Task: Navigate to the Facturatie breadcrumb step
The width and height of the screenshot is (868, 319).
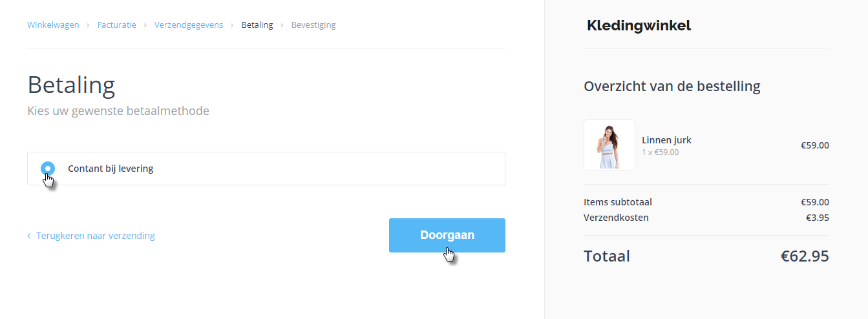Action: point(116,25)
